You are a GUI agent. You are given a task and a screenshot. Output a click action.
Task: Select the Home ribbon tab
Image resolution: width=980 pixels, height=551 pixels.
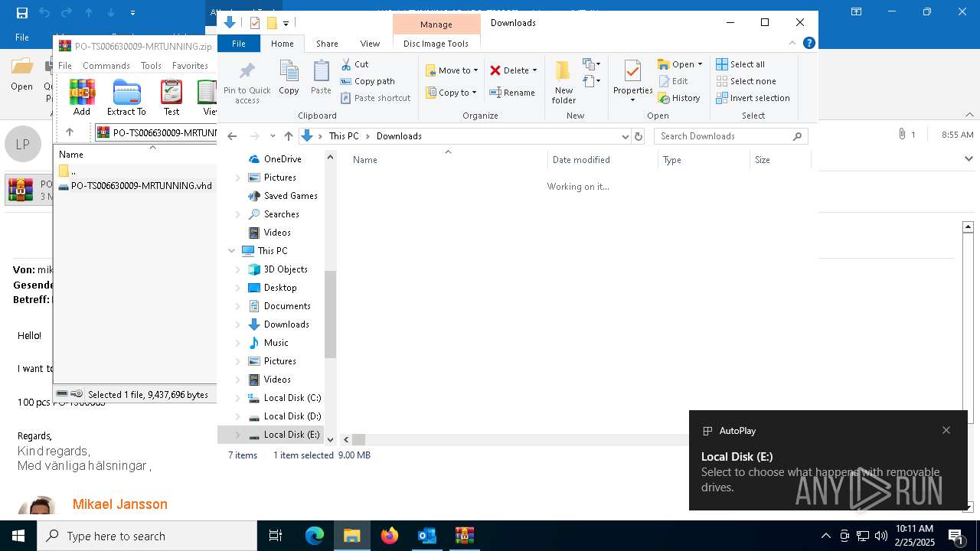pos(282,44)
